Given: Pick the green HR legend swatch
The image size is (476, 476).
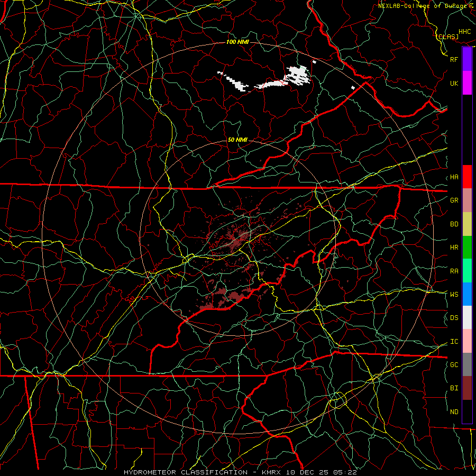Looking at the screenshot, I should [467, 247].
